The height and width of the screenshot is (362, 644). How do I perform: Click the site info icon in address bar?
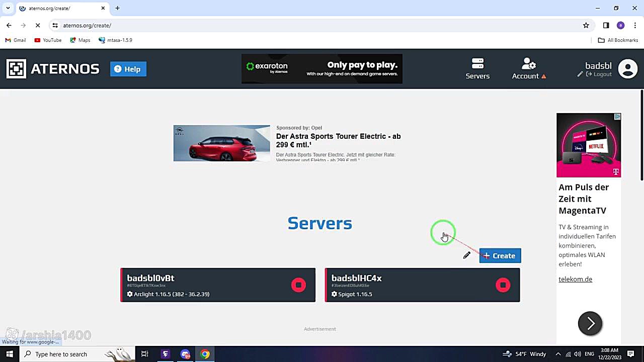[55, 25]
